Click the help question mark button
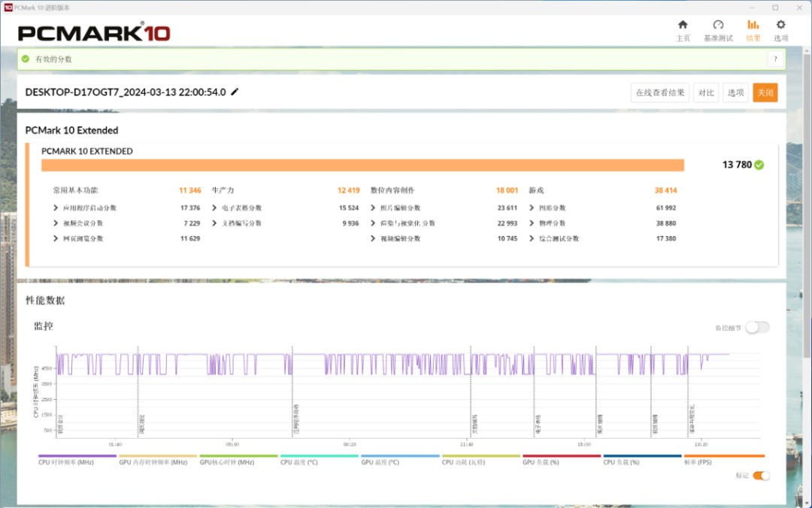Screen dimensions: 812x508 click(x=775, y=59)
